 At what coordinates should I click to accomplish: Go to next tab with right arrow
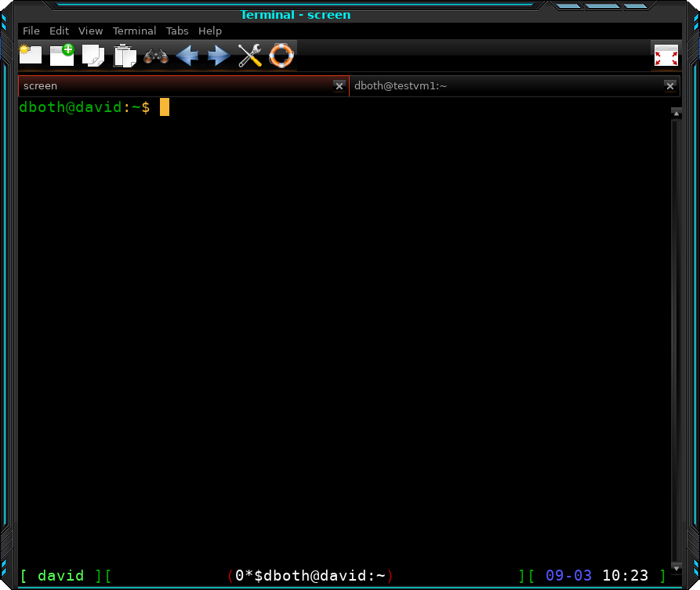219,56
